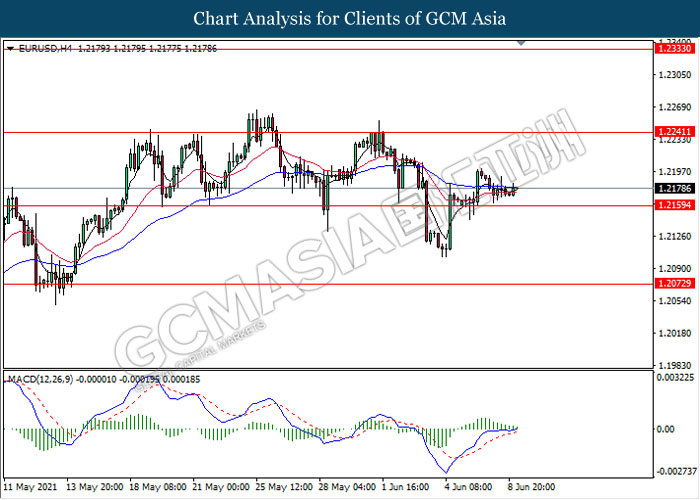Click the 25 May 12:00 time label
The image size is (700, 500).
[x=286, y=487]
